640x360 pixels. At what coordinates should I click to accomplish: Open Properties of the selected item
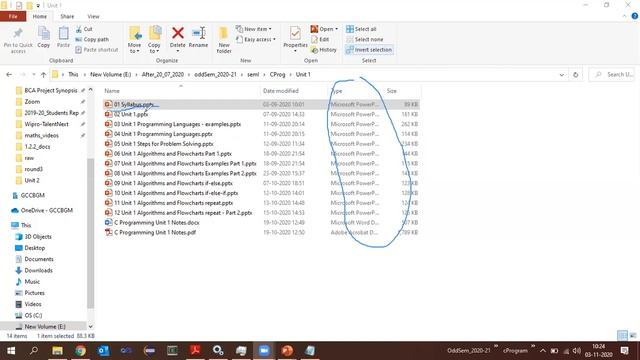[x=295, y=40]
